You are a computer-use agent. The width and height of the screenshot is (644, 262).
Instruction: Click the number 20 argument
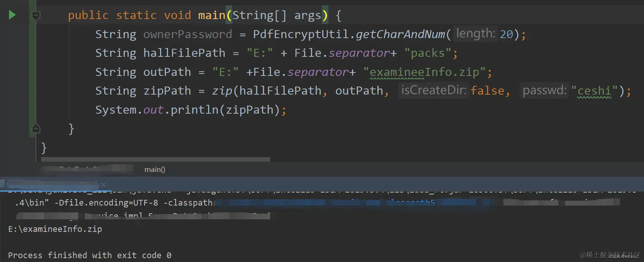click(x=506, y=34)
